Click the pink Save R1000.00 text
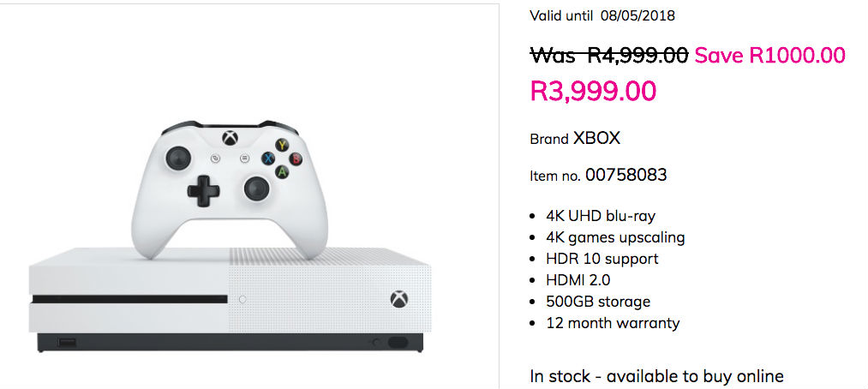Viewport: 868px width, 389px height. [769, 56]
